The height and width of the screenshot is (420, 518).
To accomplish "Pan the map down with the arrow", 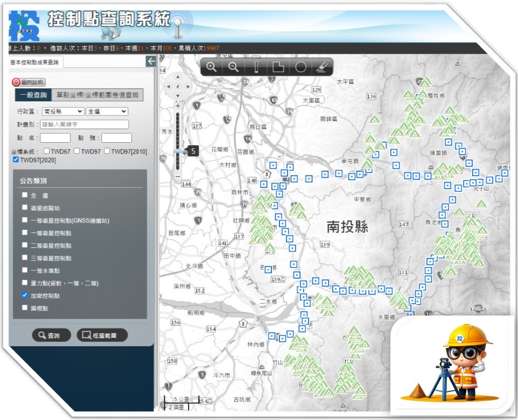I will [x=178, y=96].
